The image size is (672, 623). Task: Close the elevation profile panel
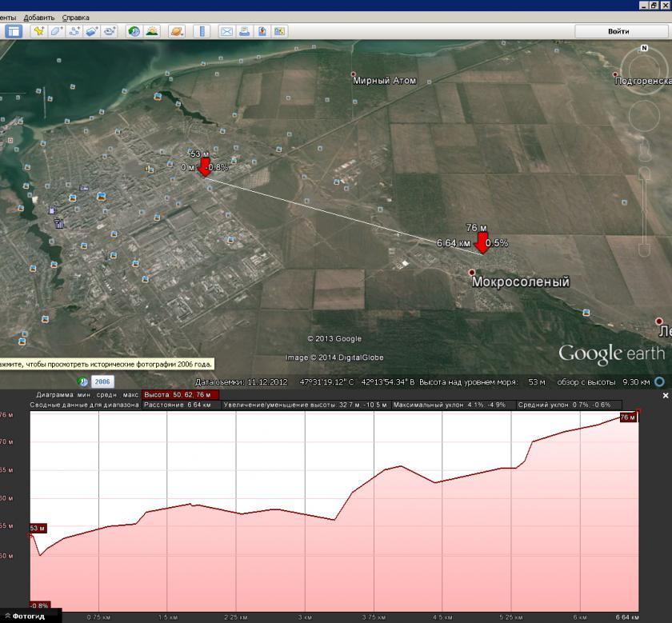coord(665,396)
